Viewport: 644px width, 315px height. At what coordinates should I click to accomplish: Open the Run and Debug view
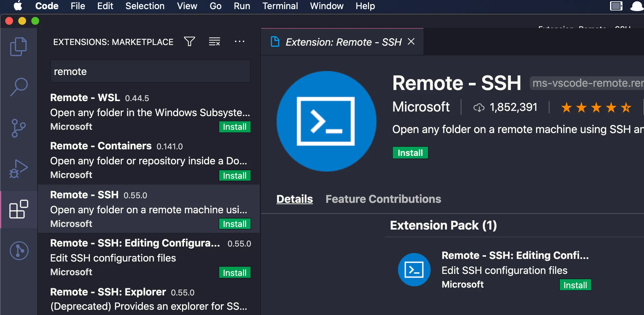coord(19,169)
